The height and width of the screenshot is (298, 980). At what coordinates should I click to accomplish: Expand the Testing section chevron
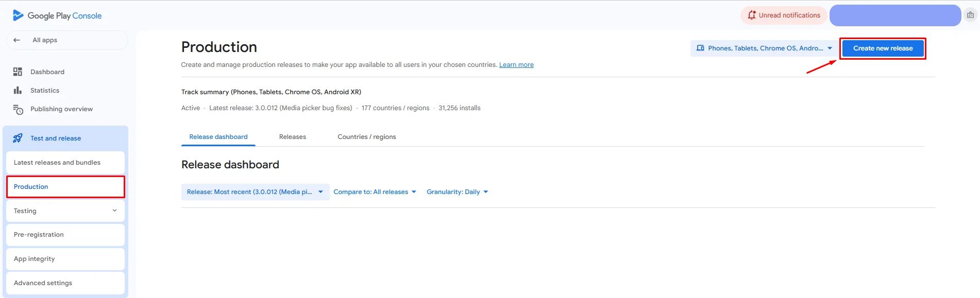[114, 211]
